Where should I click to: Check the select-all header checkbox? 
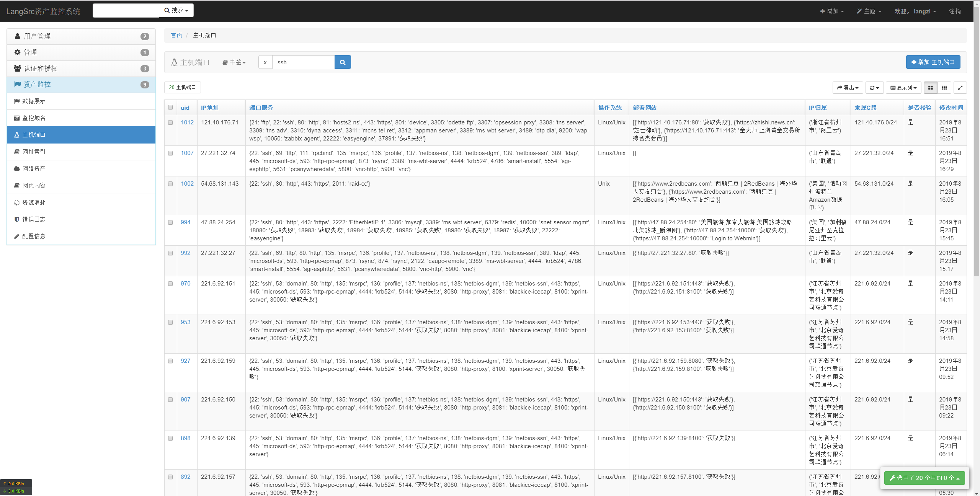[x=170, y=108]
